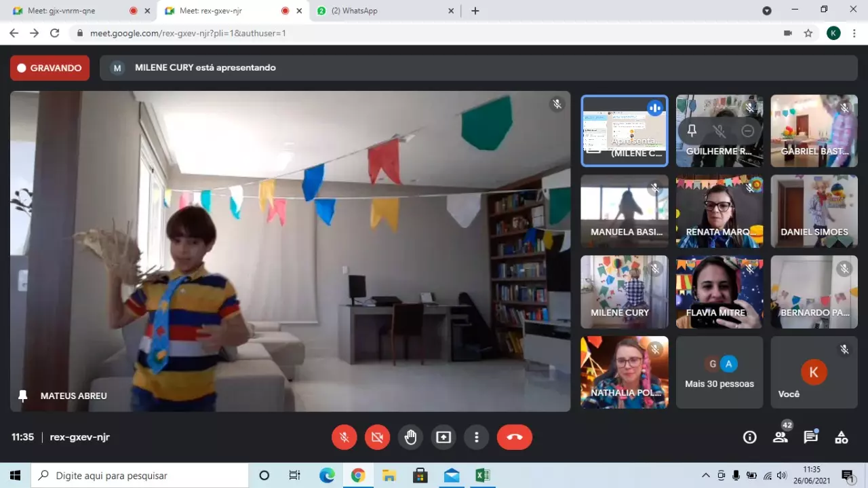Show the participants list with 42 people
868x488 pixels.
coord(781,437)
